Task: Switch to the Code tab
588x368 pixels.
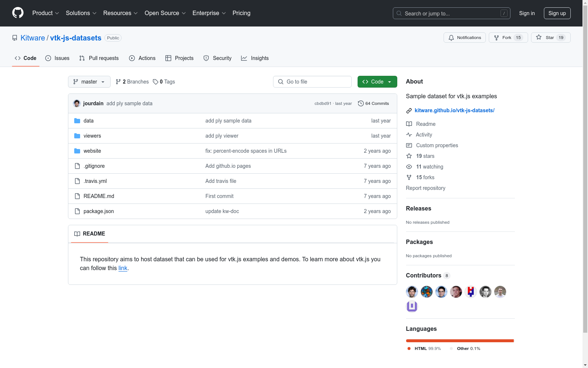Action: point(26,58)
